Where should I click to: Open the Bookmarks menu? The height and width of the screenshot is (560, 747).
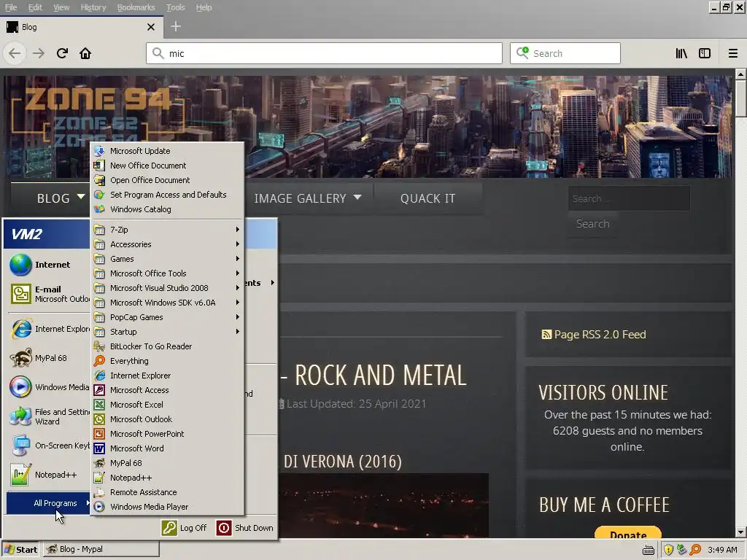click(x=136, y=7)
